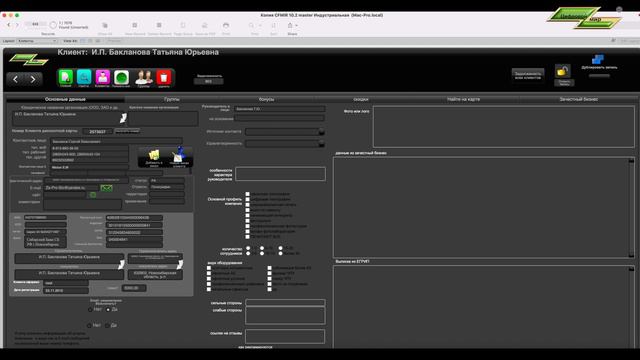Tick first right-column checkbox under виды оборудования
This screenshot has height=360, width=640.
point(269,268)
